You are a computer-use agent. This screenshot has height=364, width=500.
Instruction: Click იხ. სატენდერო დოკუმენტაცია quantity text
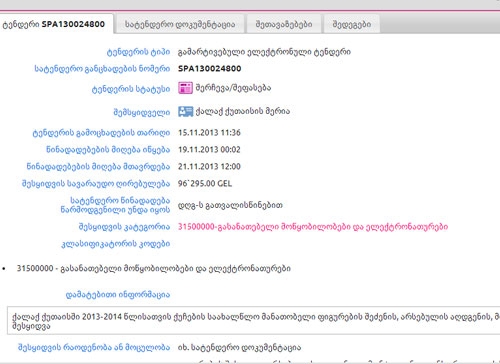[x=239, y=347]
